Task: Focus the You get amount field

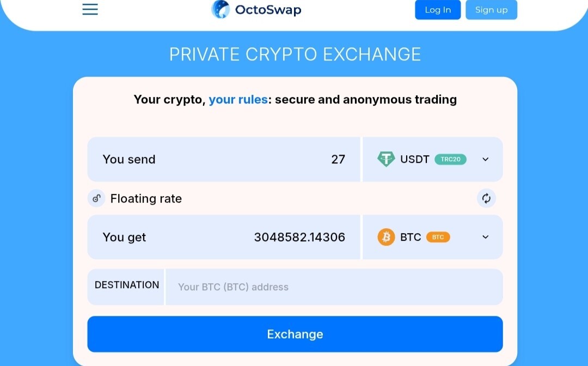Action: tap(224, 237)
